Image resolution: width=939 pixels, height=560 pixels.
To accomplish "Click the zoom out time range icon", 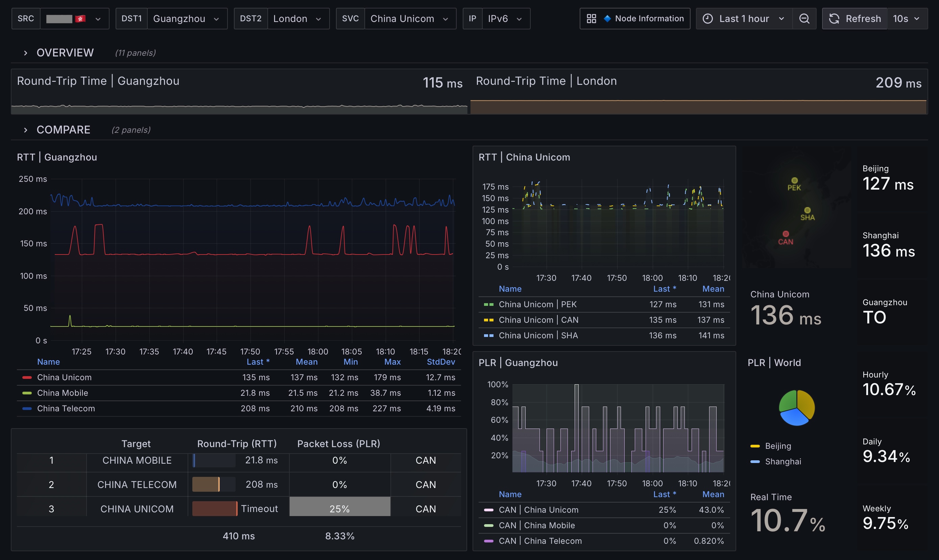I will [x=804, y=19].
